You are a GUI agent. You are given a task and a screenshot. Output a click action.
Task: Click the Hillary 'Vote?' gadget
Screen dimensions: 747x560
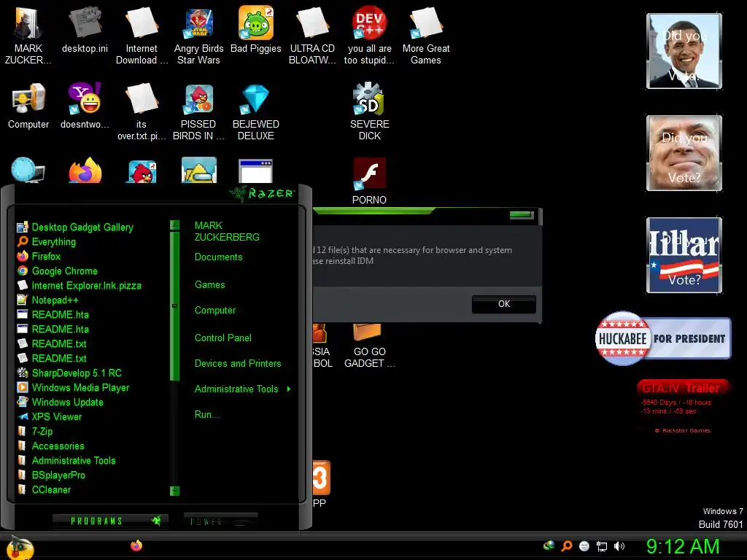tap(684, 254)
